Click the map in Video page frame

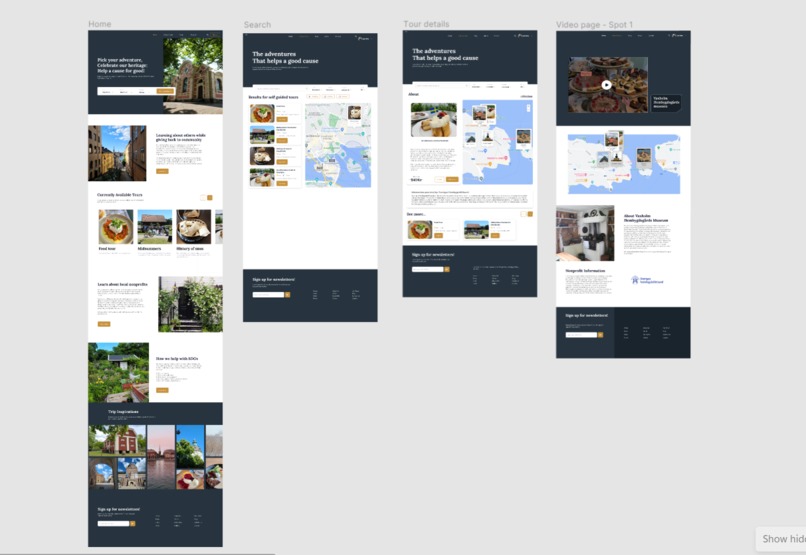point(624,164)
